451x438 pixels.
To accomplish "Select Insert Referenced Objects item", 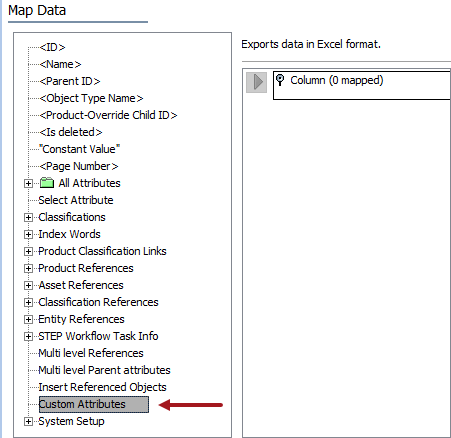I will tap(102, 387).
